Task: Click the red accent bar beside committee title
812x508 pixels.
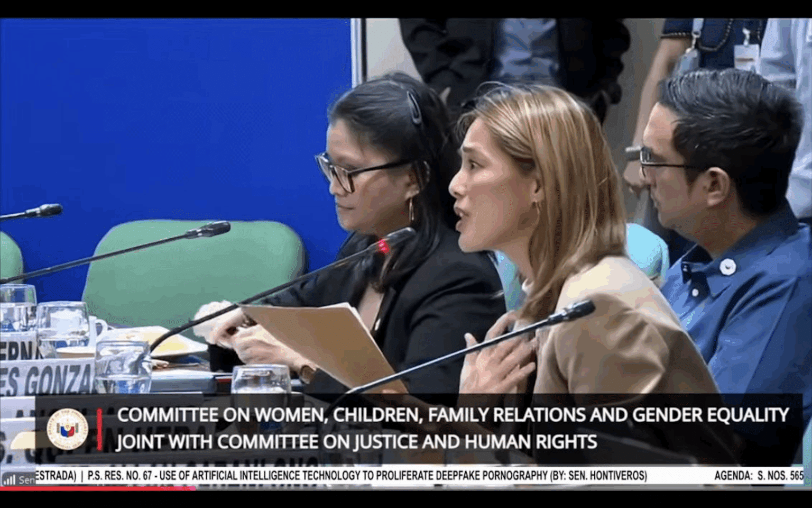Action: 99,429
